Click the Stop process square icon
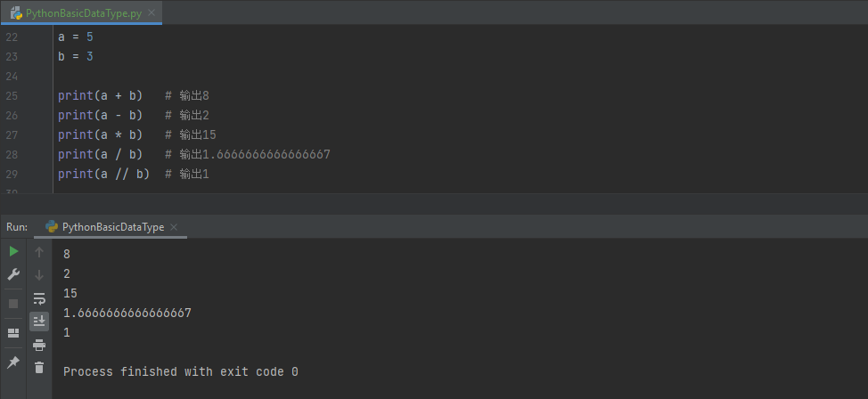Screen dimensions: 868x399 (x=13, y=304)
